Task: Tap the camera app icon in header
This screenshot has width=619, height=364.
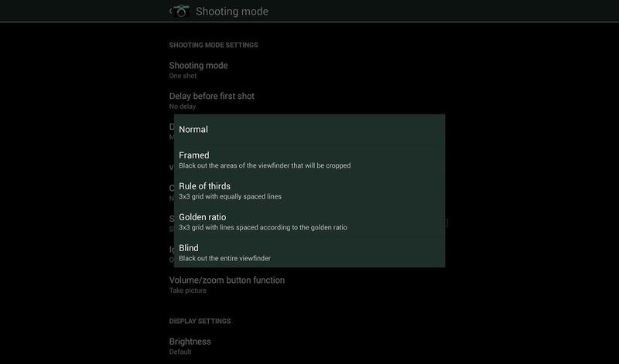Action: tap(181, 11)
